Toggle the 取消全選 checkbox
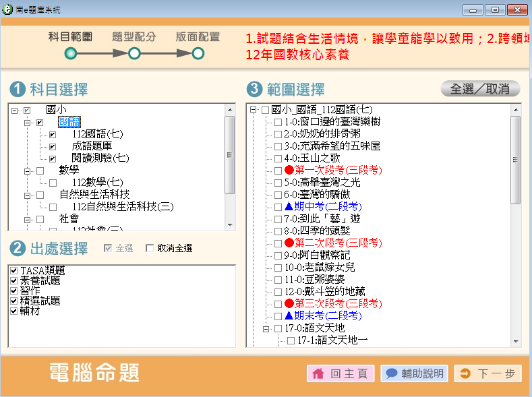Viewport: 532px width, 397px height. (x=150, y=249)
